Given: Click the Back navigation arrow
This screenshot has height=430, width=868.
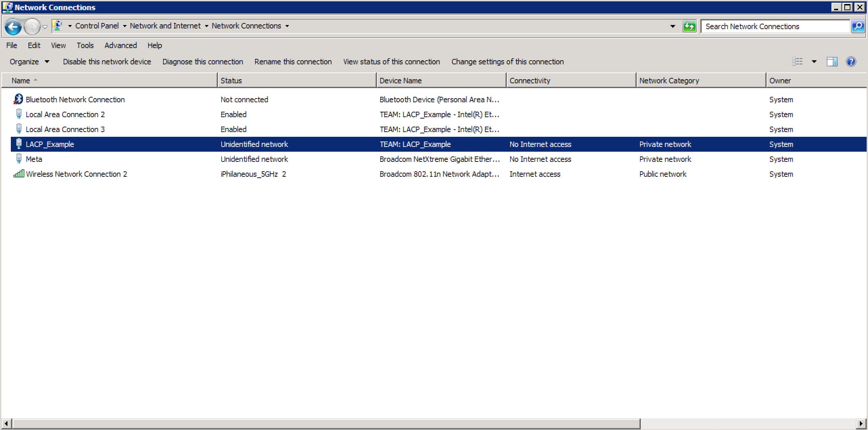Looking at the screenshot, I should pyautogui.click(x=13, y=26).
